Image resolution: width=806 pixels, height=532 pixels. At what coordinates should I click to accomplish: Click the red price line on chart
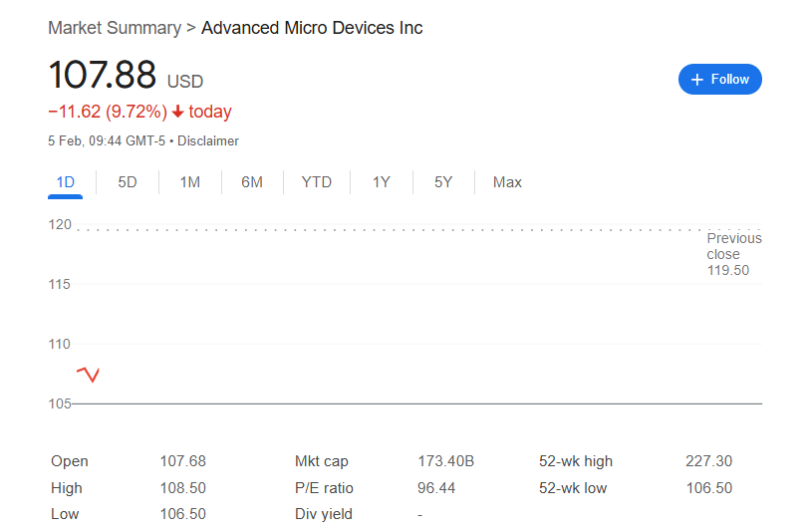pyautogui.click(x=89, y=374)
